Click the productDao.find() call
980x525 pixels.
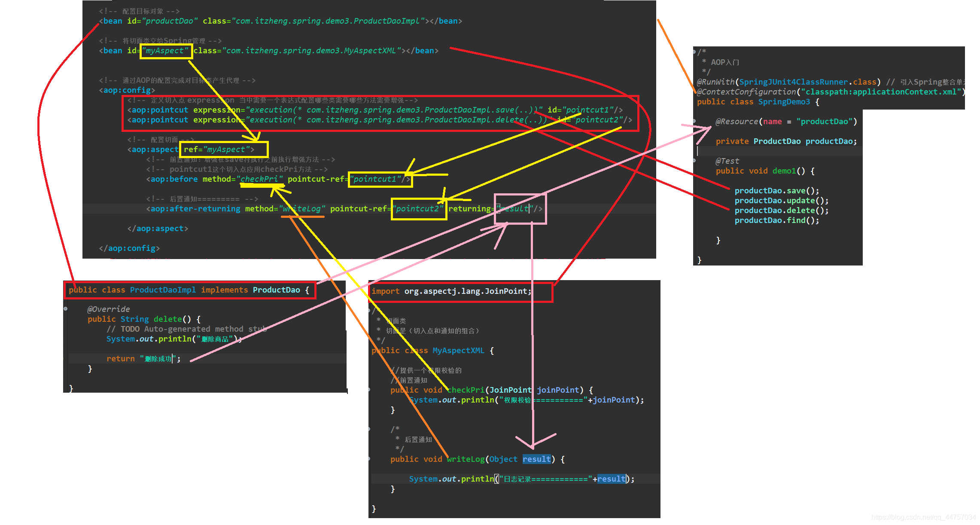tap(777, 220)
